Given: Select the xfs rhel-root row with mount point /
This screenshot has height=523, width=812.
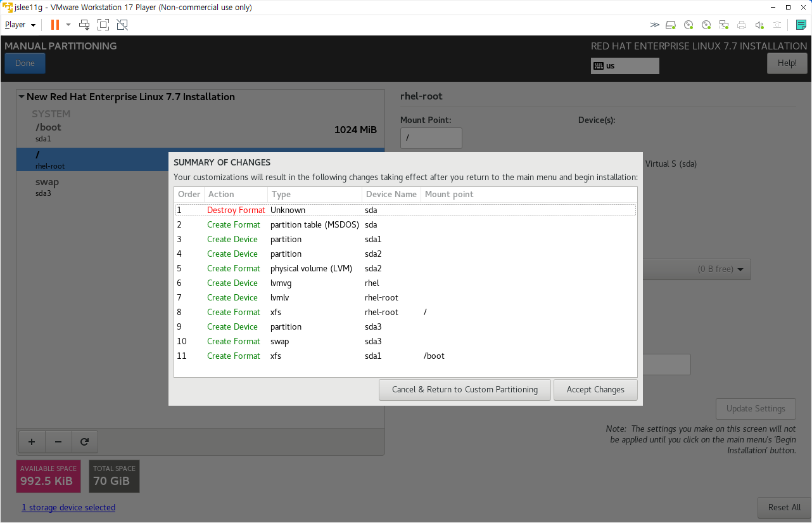Looking at the screenshot, I should 405,312.
